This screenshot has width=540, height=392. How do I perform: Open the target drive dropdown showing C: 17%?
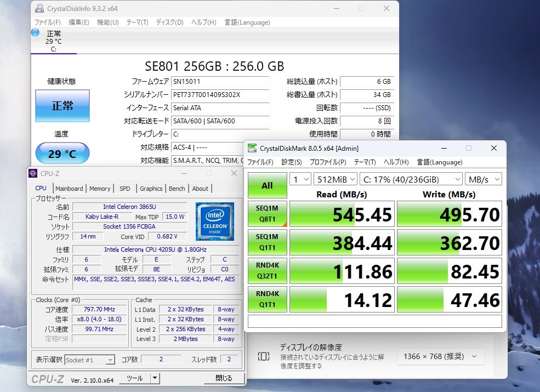coord(411,179)
